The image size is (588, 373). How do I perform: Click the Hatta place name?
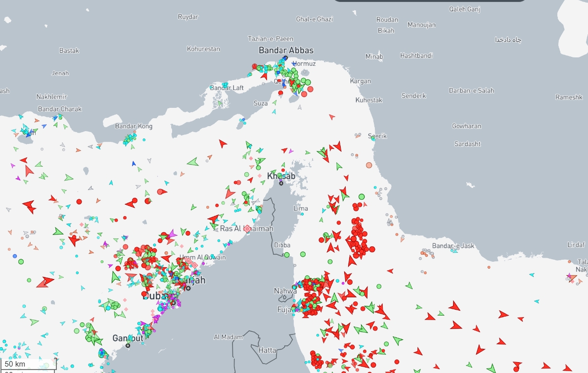point(268,350)
